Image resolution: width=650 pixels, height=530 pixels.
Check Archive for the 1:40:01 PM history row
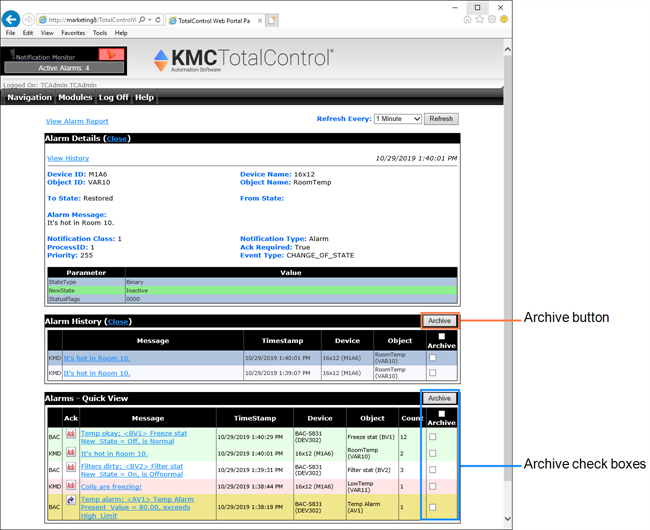[x=433, y=358]
